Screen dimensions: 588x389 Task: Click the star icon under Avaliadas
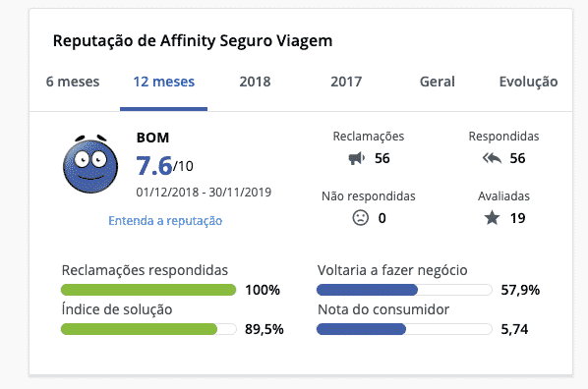(x=492, y=218)
